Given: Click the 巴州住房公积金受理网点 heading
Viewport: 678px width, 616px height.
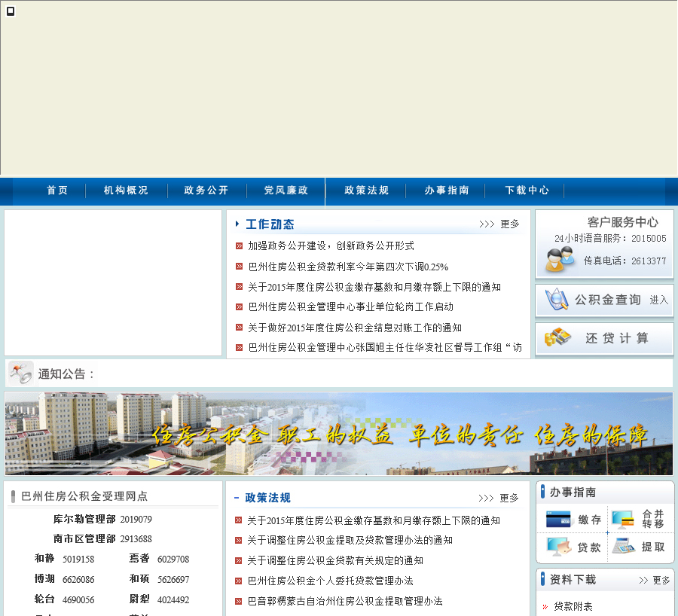Looking at the screenshot, I should pyautogui.click(x=84, y=496).
